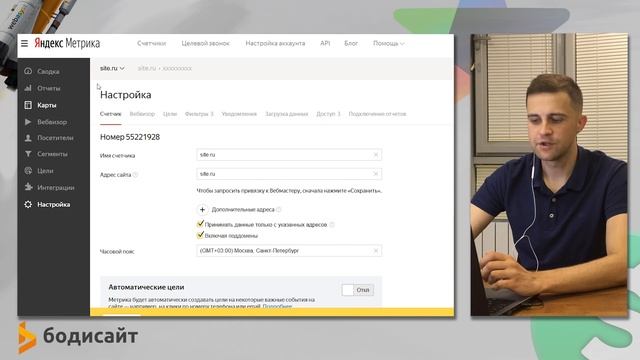This screenshot has width=640, height=360.
Task: Open Карты in the sidebar
Action: coord(47,105)
